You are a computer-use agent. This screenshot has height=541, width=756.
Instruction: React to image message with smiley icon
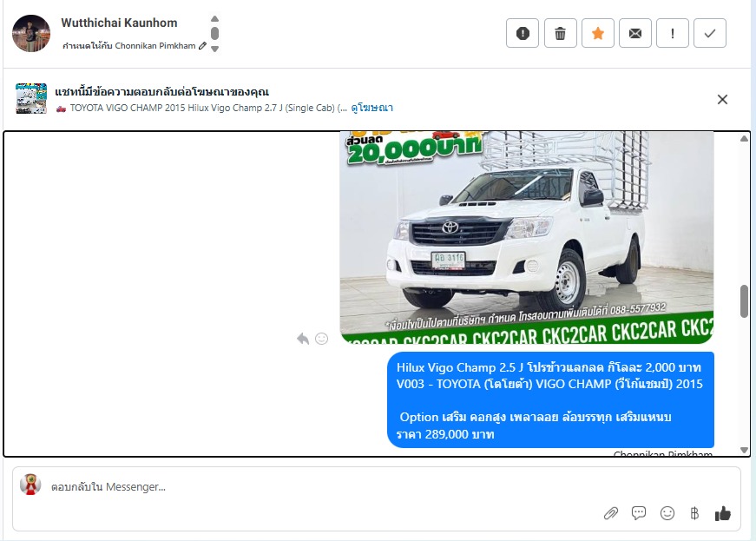point(322,339)
